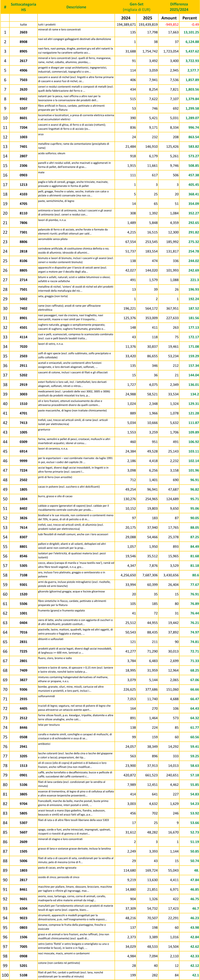200x980 pixels.
Task: Click the "Descrizione" column header
Action: (76, 7)
